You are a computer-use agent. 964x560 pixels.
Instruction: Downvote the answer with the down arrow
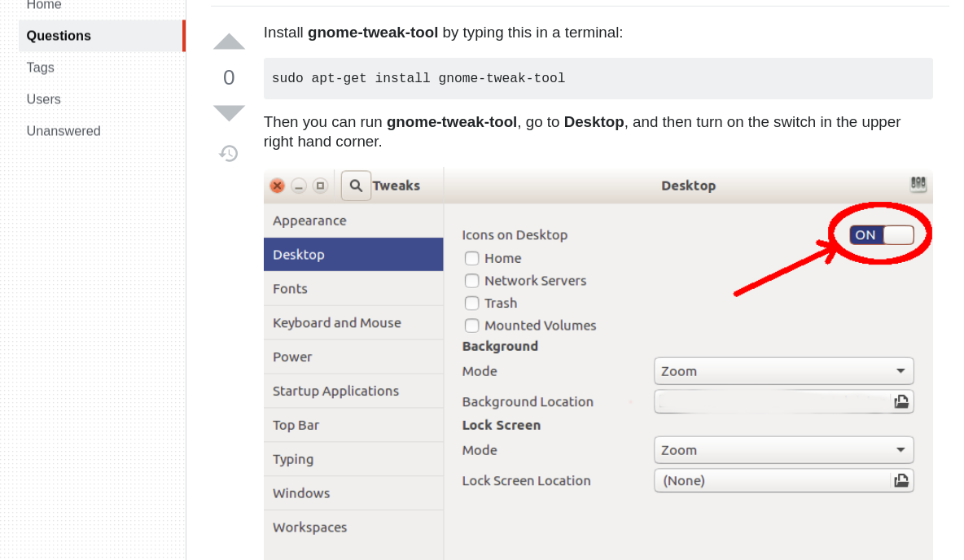click(x=229, y=112)
